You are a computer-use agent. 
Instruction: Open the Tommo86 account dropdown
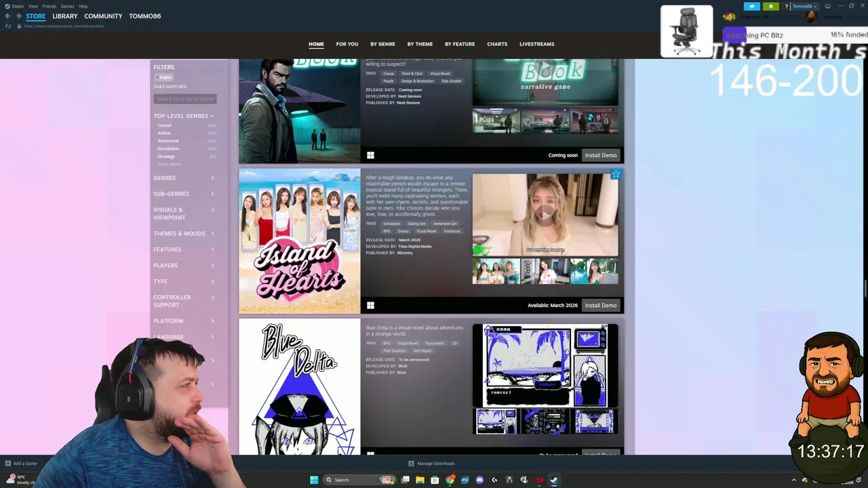(x=804, y=6)
